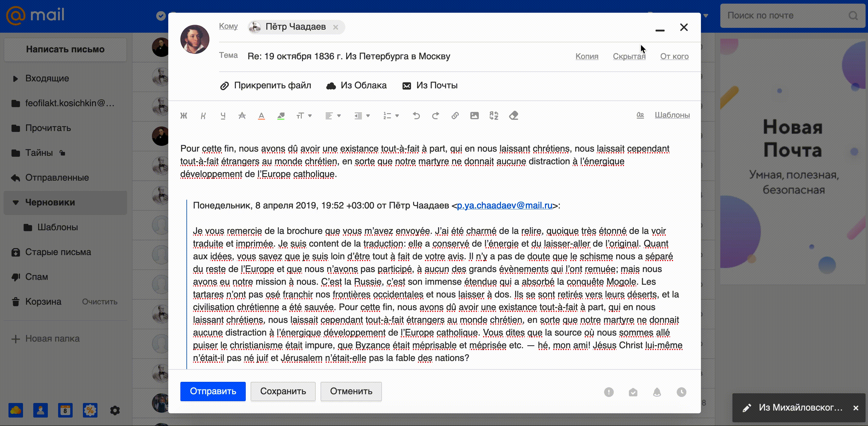868x426 pixels.
Task: Click the subject field text
Action: pyautogui.click(x=348, y=56)
